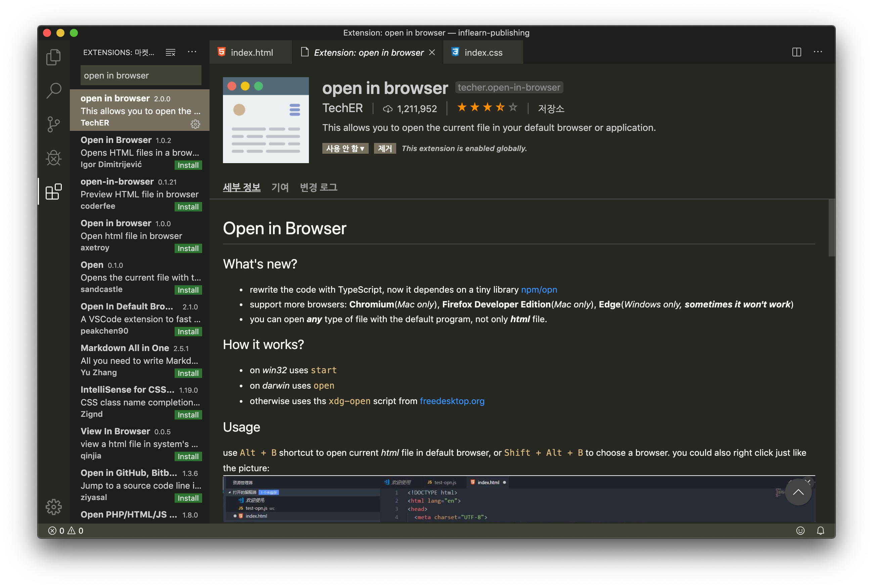Click the extensions search input field

(x=141, y=76)
